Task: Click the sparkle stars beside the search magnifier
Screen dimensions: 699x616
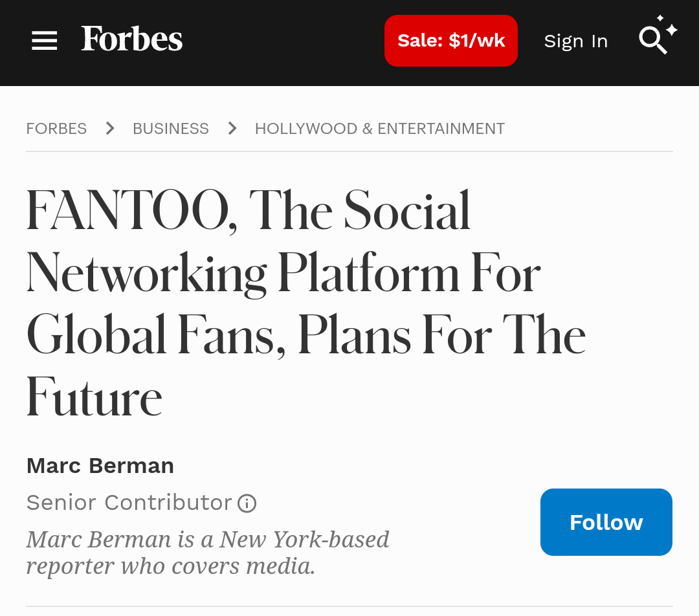Action: tap(668, 27)
